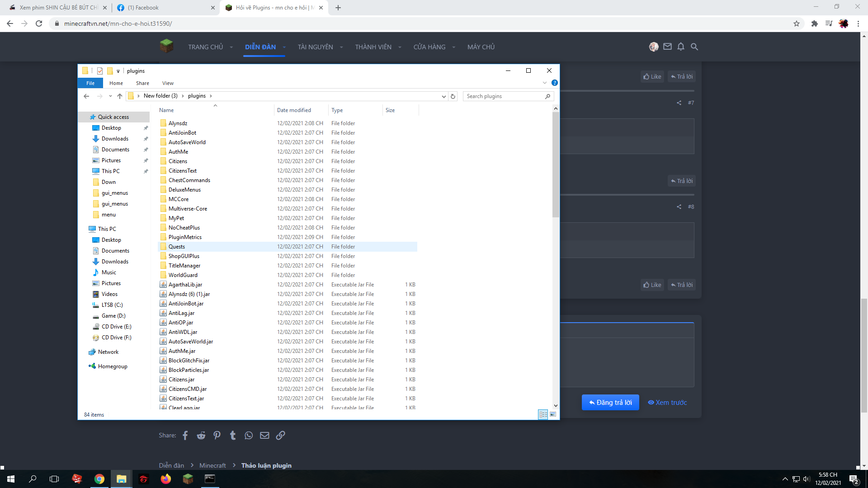The image size is (868, 488).
Task: Click forum search magnifier icon
Action: [x=694, y=47]
